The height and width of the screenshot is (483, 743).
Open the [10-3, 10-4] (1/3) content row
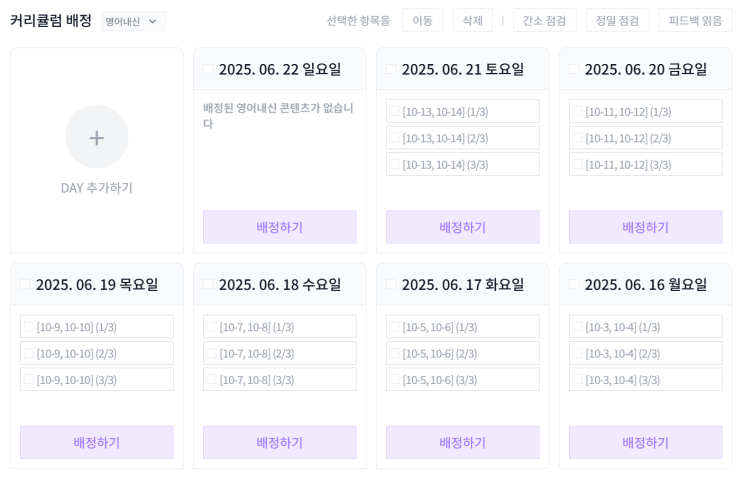(645, 327)
